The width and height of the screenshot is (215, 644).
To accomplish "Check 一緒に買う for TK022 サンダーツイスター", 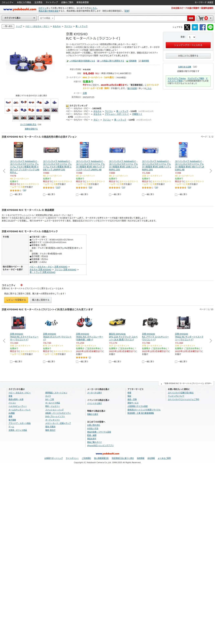I will coord(176,361).
